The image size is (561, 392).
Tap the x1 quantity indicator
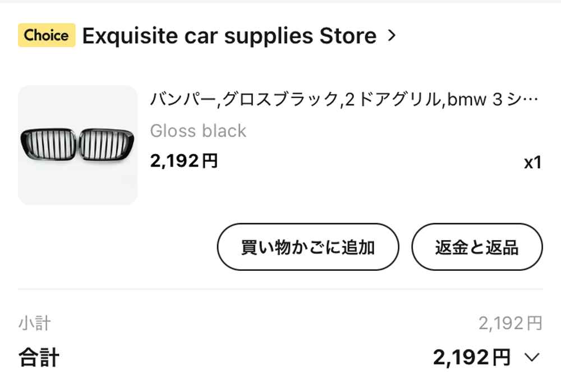tap(533, 163)
